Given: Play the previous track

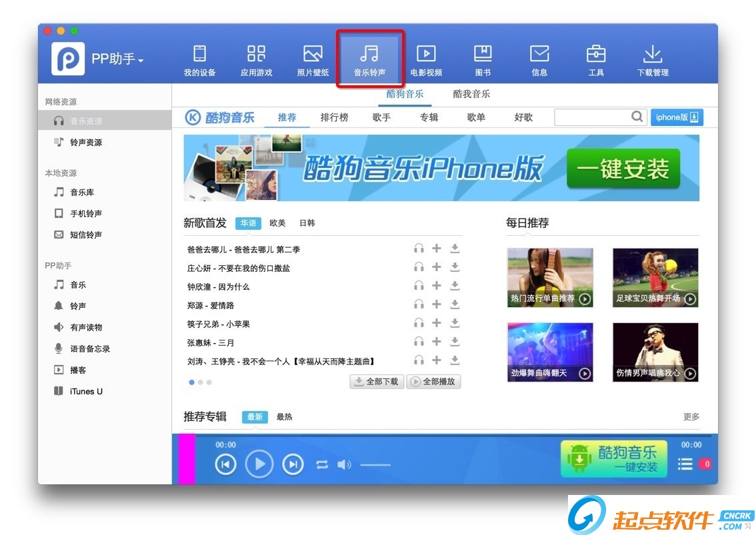Looking at the screenshot, I should pyautogui.click(x=225, y=464).
